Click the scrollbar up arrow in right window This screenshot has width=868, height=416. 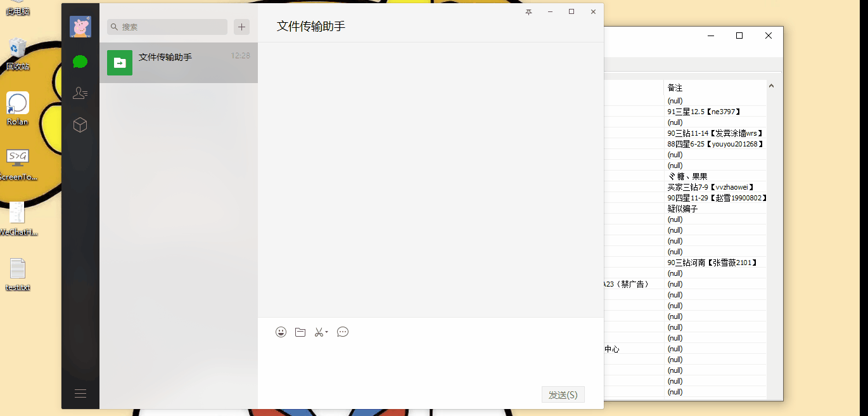[771, 86]
